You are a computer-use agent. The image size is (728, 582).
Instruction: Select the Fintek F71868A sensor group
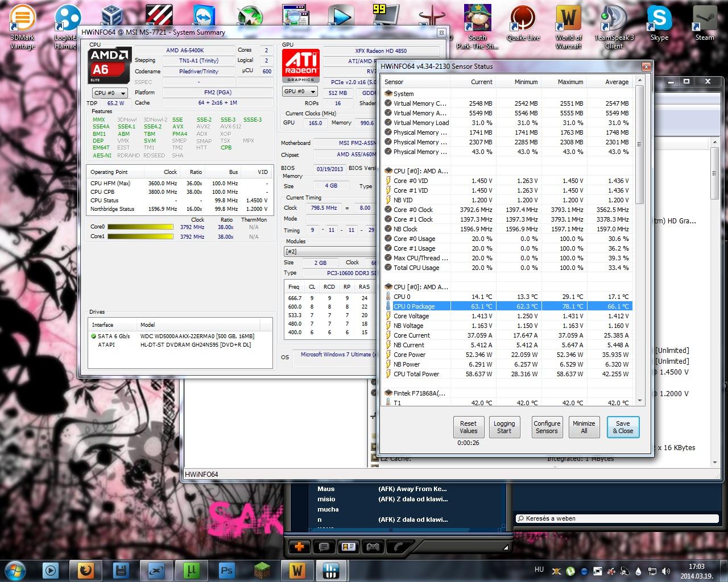click(507, 393)
